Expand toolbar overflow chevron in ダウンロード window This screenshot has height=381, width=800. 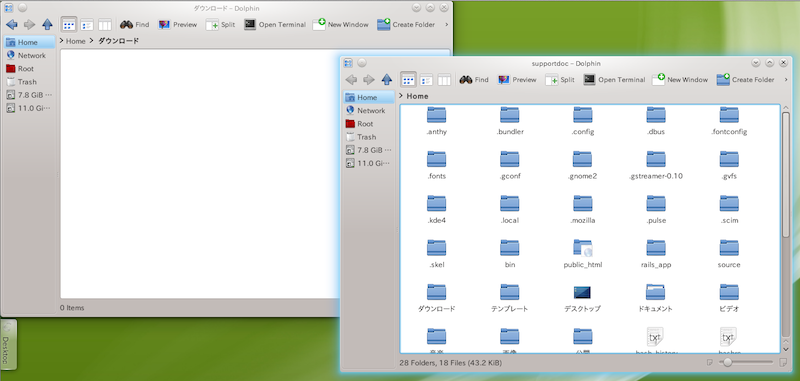[x=446, y=24]
